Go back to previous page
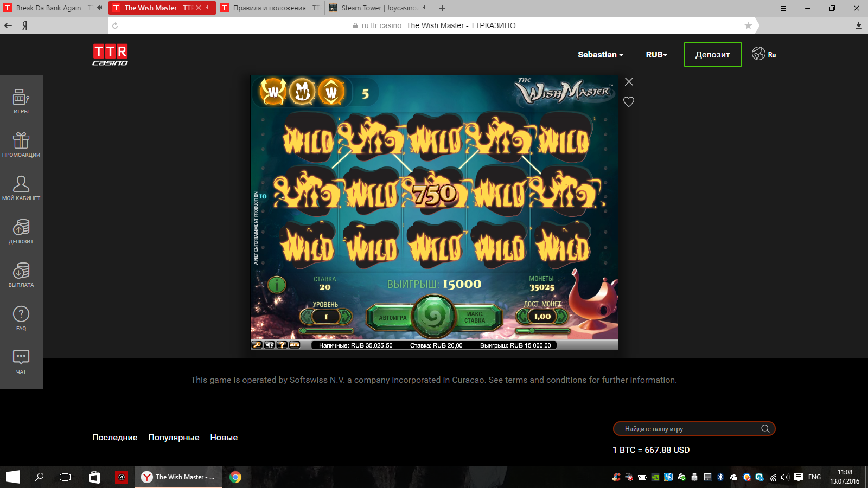The width and height of the screenshot is (868, 488). pyautogui.click(x=8, y=25)
